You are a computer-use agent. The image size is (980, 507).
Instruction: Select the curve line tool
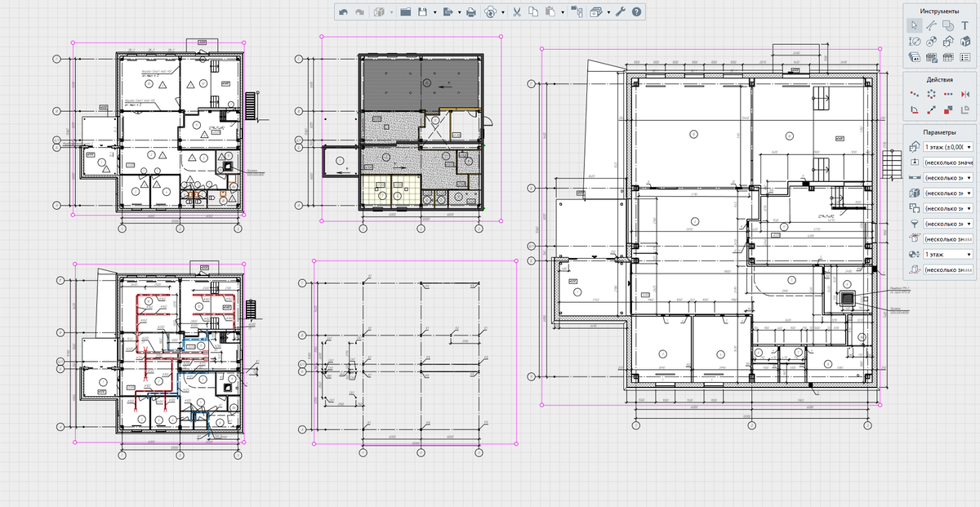pyautogui.click(x=931, y=25)
